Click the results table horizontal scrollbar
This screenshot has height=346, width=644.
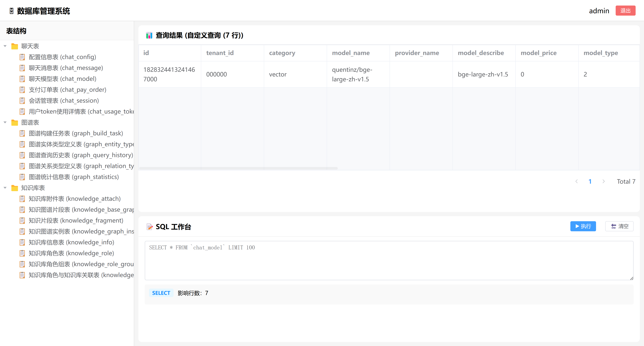(x=238, y=168)
